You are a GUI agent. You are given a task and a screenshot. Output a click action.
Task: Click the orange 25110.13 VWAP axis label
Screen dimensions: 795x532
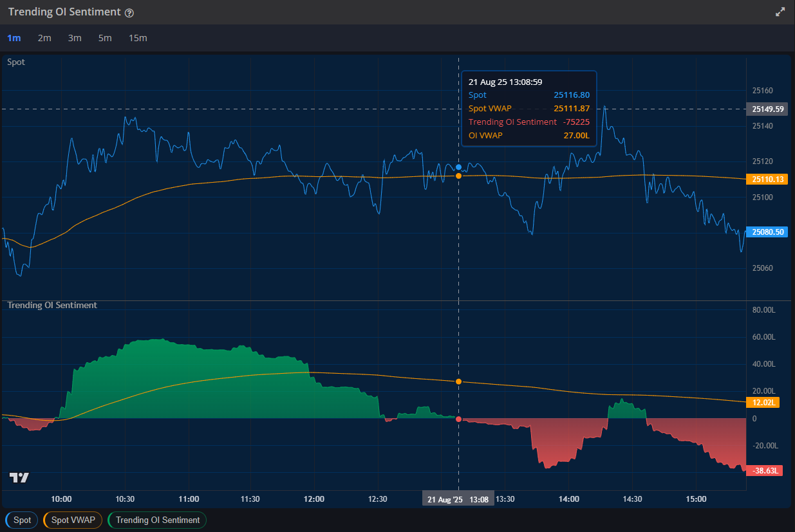pyautogui.click(x=767, y=179)
